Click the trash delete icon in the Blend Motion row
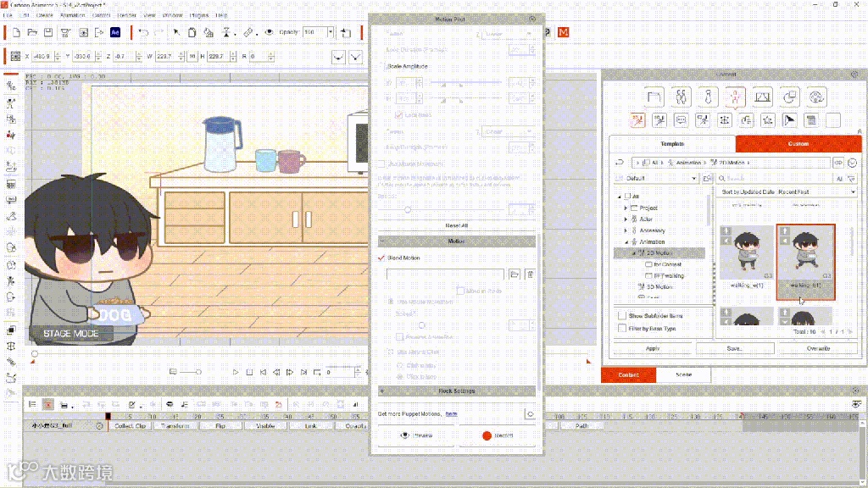Screen dimensions: 868x488 click(x=530, y=274)
